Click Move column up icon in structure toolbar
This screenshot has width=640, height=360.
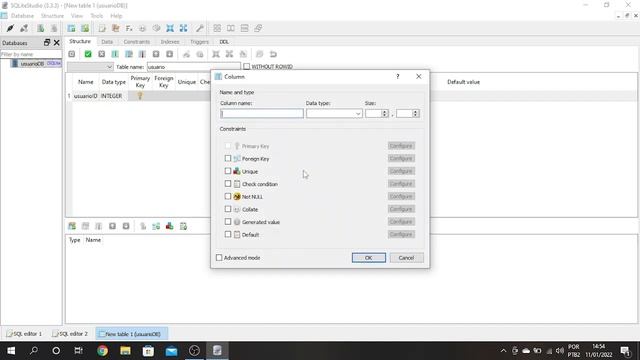coord(156,54)
